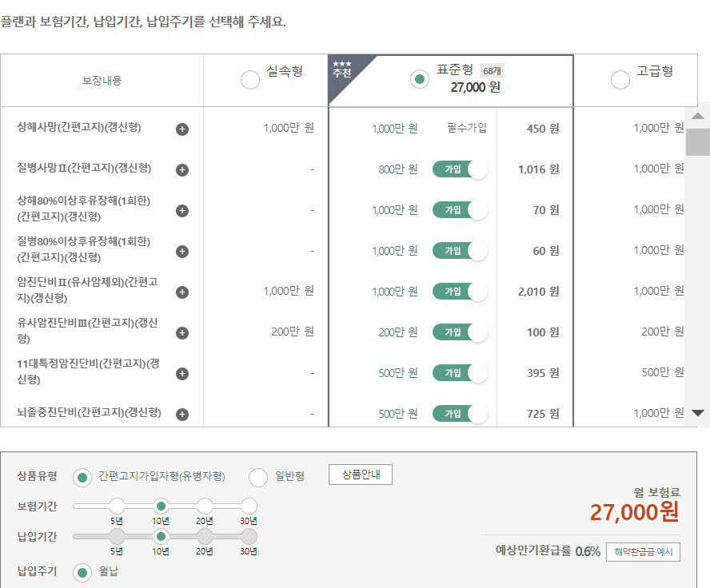Click the 800만 원 질병사망 amount
Image resolution: width=710 pixels, height=588 pixels.
pos(398,169)
